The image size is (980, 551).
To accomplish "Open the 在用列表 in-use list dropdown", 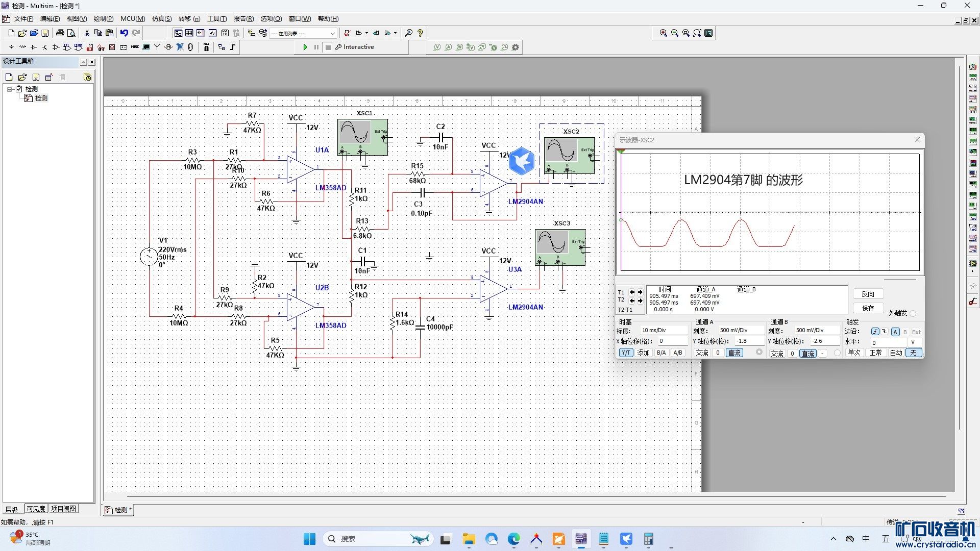I will pos(332,33).
